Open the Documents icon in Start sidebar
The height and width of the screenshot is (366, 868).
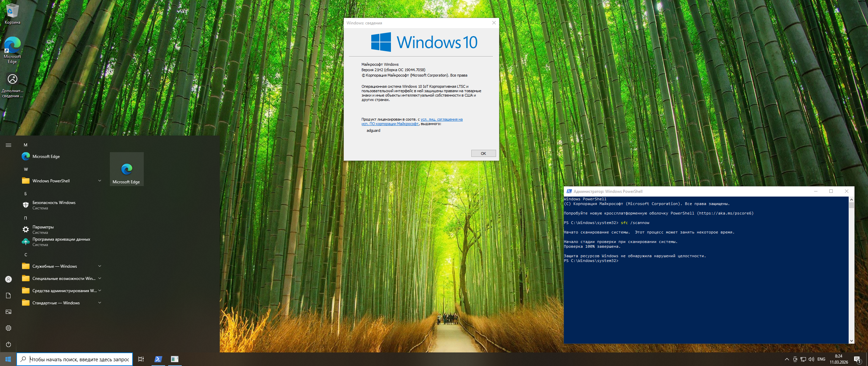click(x=8, y=296)
